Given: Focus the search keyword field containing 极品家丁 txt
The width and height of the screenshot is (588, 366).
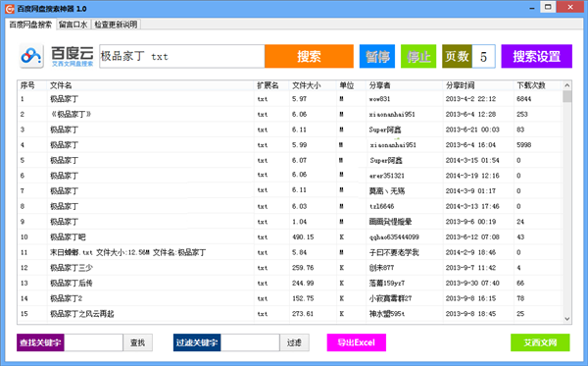Looking at the screenshot, I should pos(182,56).
